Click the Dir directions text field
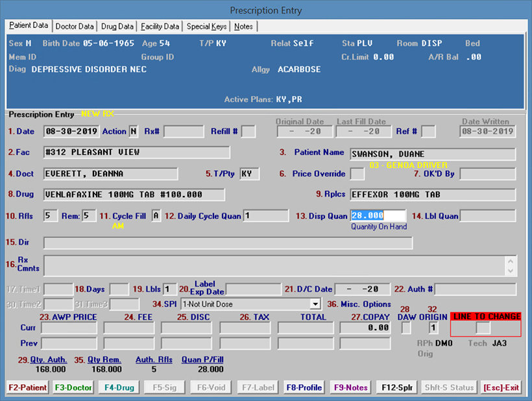 click(228, 243)
